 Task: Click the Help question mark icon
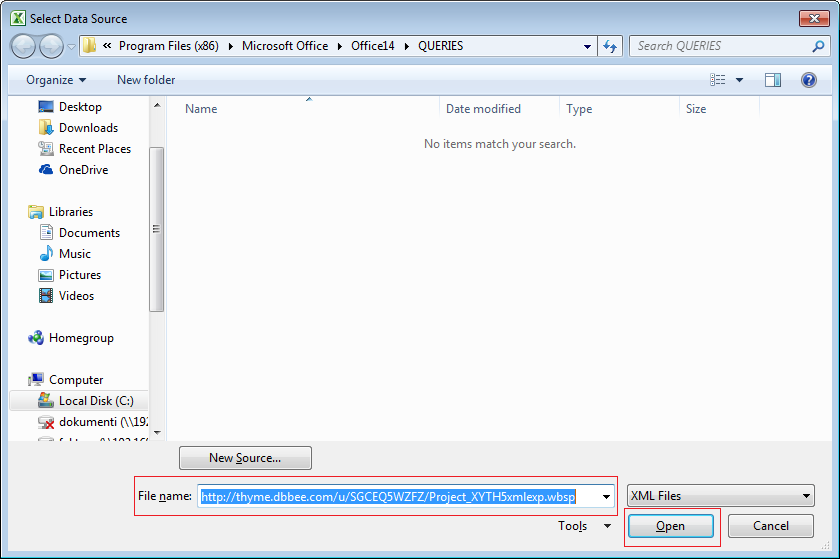point(808,80)
